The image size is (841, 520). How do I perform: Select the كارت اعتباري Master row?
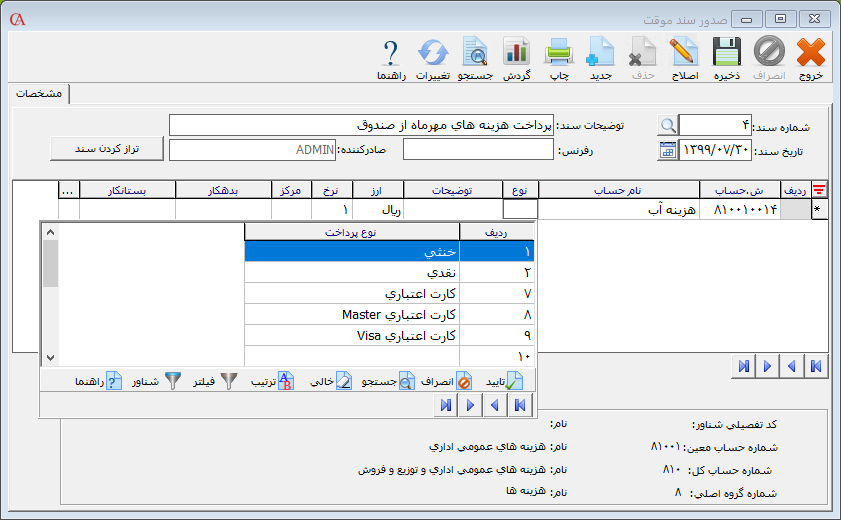[x=389, y=315]
